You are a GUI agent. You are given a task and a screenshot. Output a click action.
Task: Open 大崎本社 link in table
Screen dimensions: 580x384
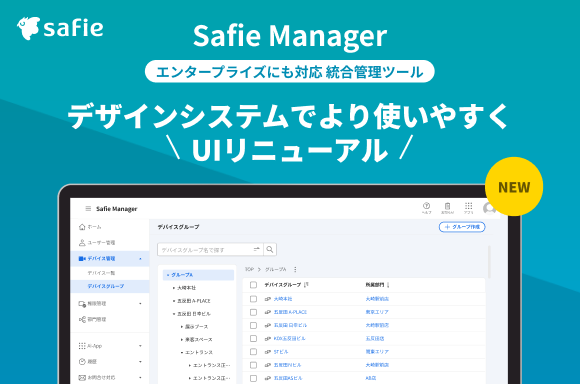pos(283,299)
